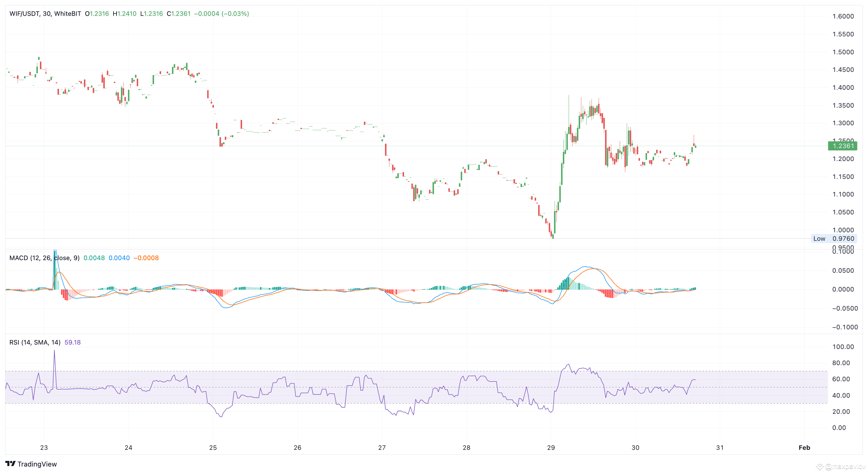Screen dimensions: 868x473
Task: Click the RSI value 59.18
Action: 72,343
